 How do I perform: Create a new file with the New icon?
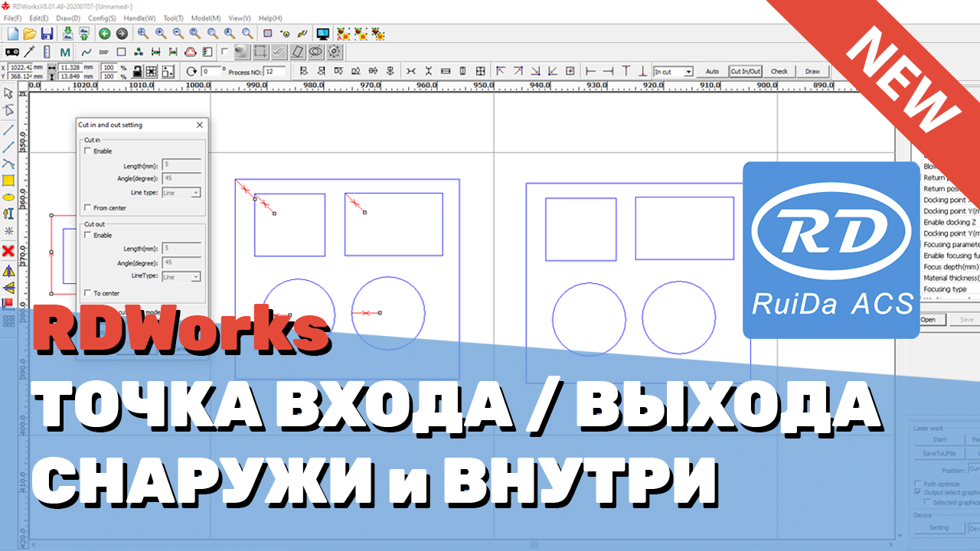(13, 34)
